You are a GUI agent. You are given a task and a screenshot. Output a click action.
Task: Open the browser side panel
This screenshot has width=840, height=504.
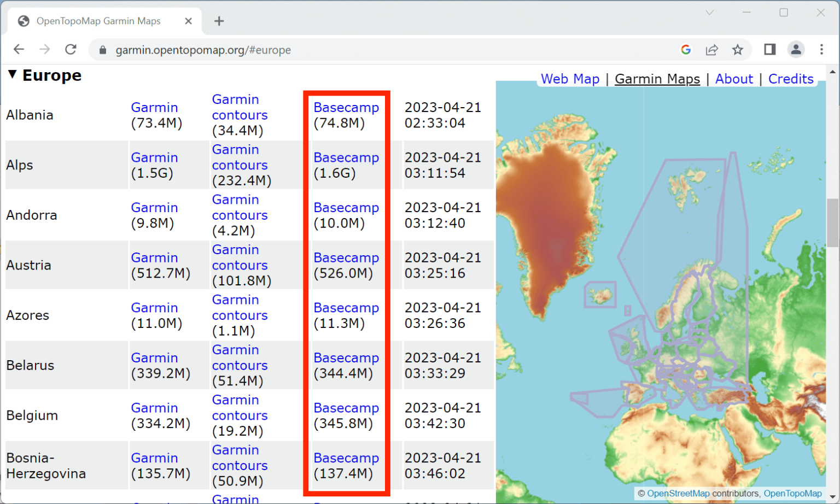pos(769,49)
